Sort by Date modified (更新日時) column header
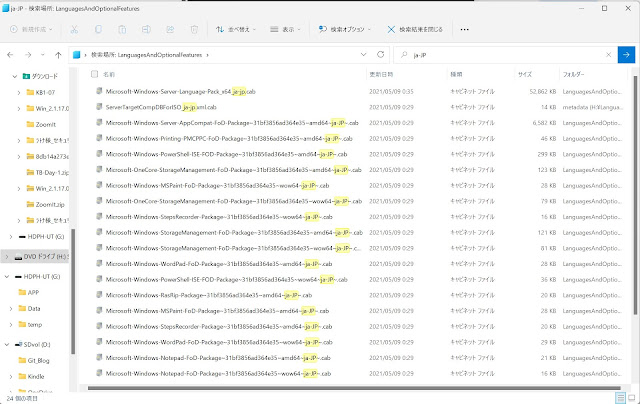This screenshot has width=640, height=404. [381, 74]
